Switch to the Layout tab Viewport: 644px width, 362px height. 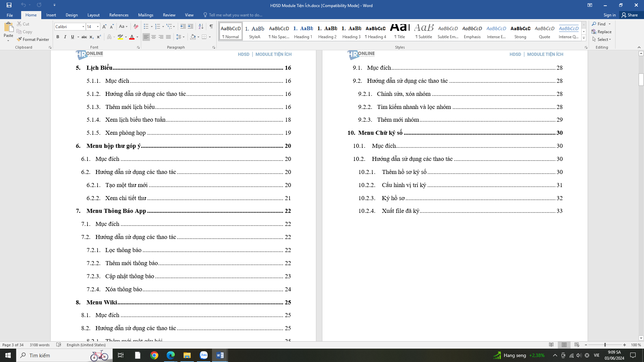(x=93, y=15)
